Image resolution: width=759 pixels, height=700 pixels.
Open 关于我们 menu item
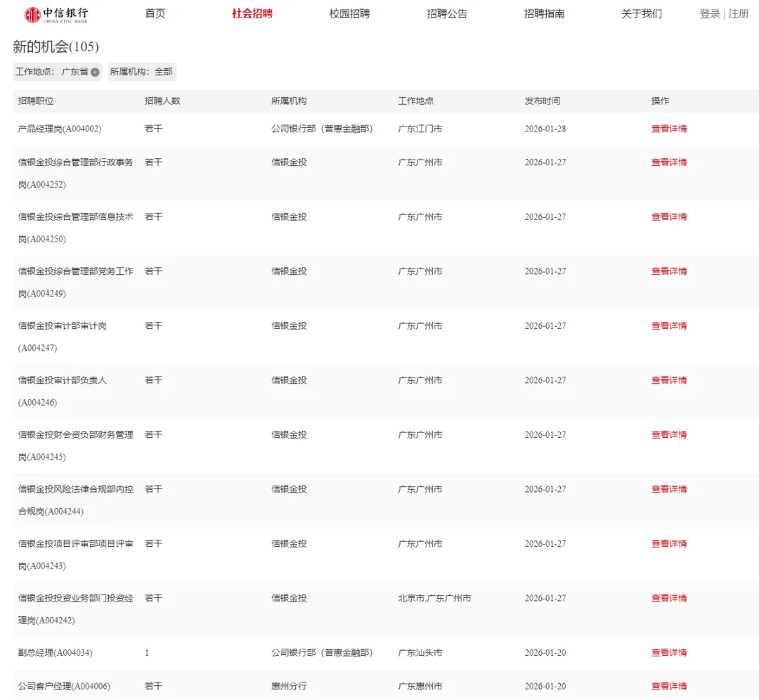point(642,13)
